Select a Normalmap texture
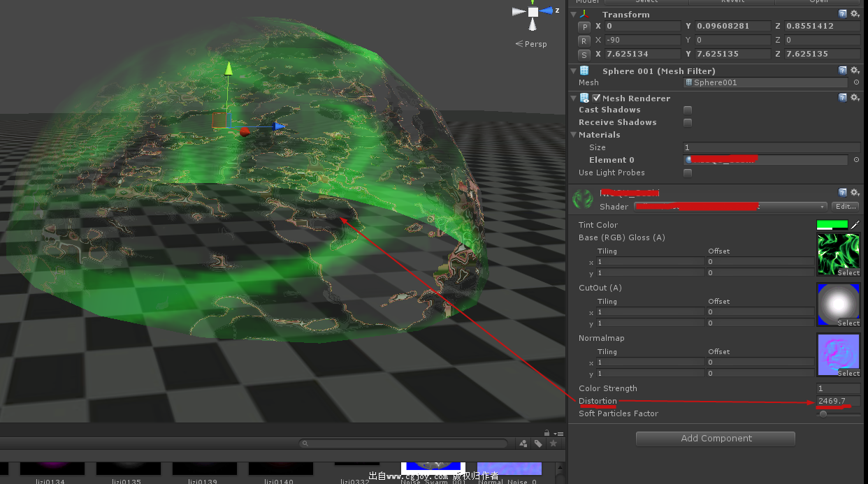Image resolution: width=868 pixels, height=484 pixels. 848,374
